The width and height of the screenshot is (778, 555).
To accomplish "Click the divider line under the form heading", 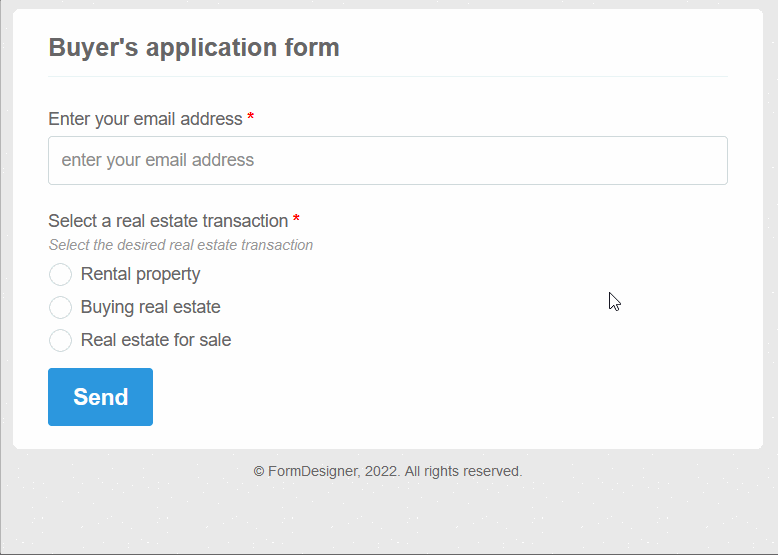I will click(x=387, y=76).
